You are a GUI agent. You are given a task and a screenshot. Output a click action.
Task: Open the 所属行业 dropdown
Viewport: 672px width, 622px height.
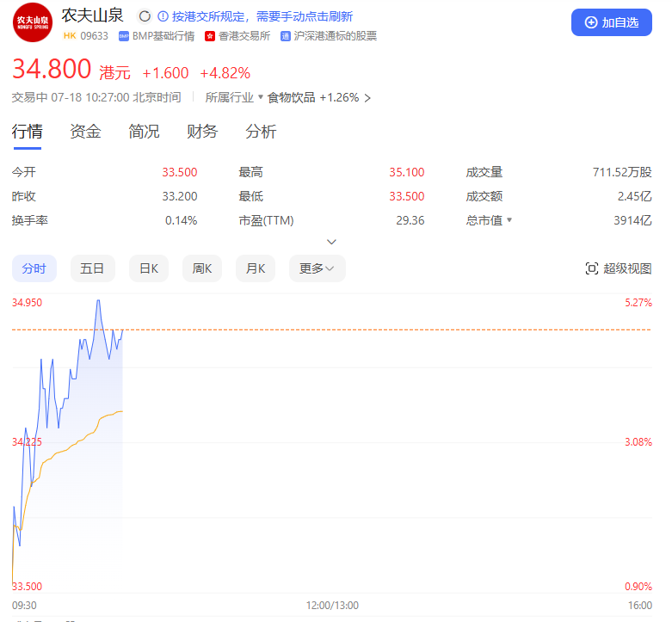(234, 98)
